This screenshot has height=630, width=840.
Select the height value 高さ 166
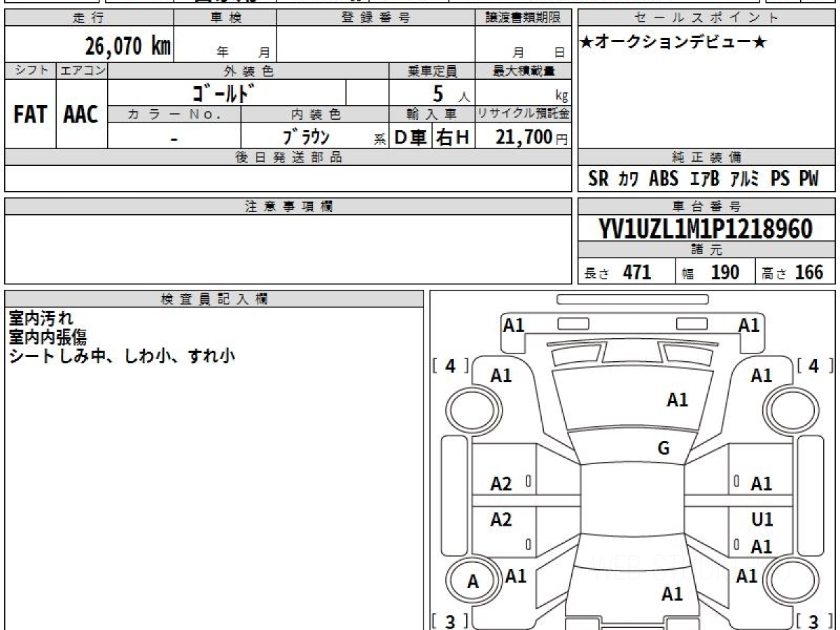(x=792, y=272)
